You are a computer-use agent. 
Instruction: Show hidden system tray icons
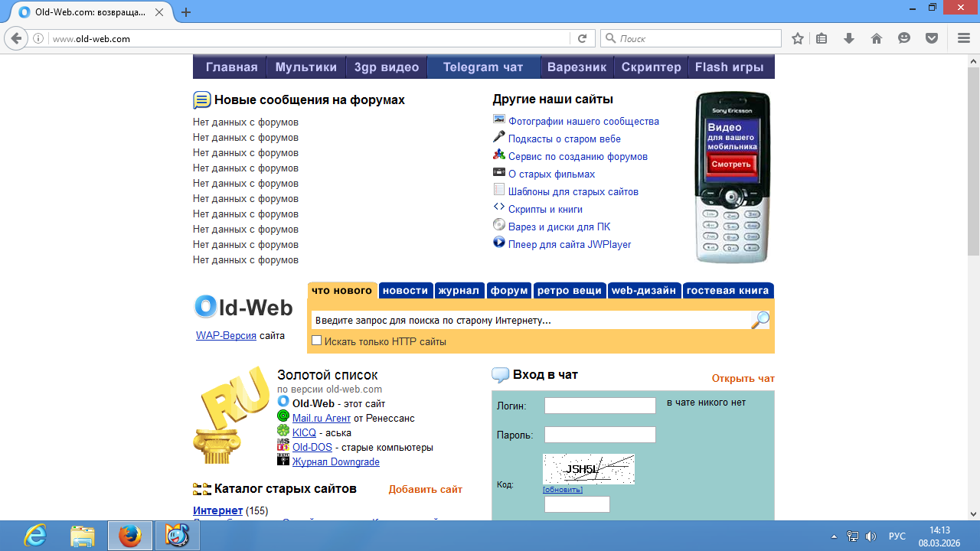pyautogui.click(x=834, y=536)
